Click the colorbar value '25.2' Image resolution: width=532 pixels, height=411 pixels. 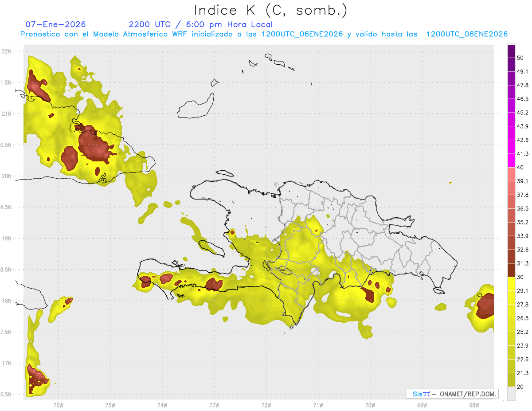pos(523,332)
